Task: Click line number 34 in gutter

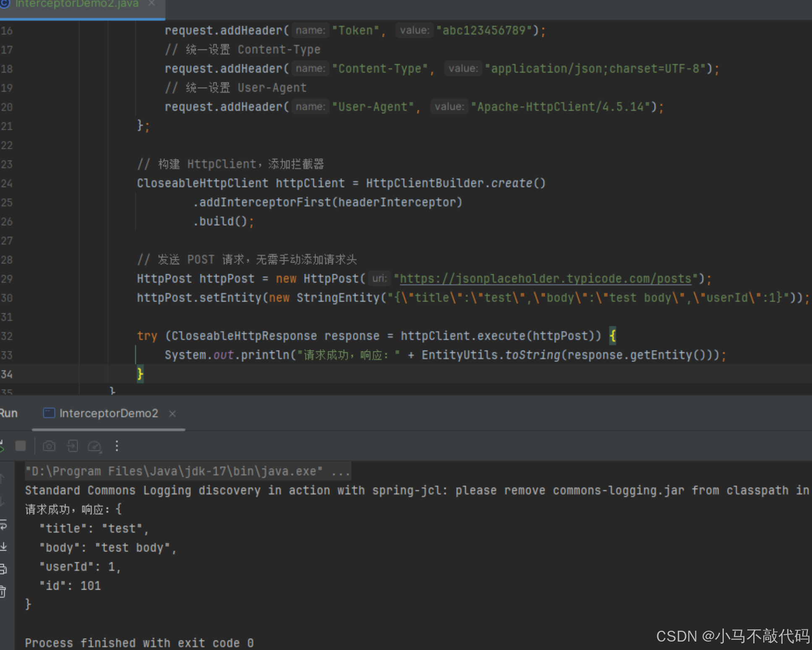Action: 7,374
